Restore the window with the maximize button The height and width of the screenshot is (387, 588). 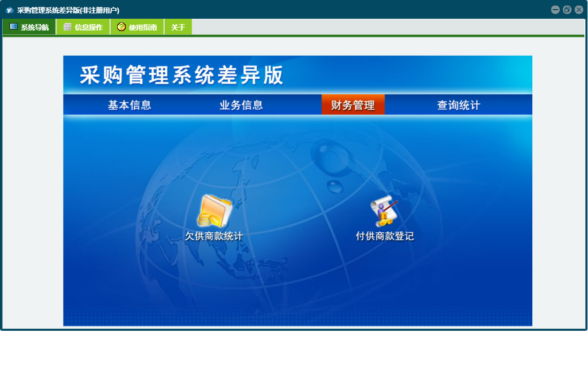pos(567,10)
